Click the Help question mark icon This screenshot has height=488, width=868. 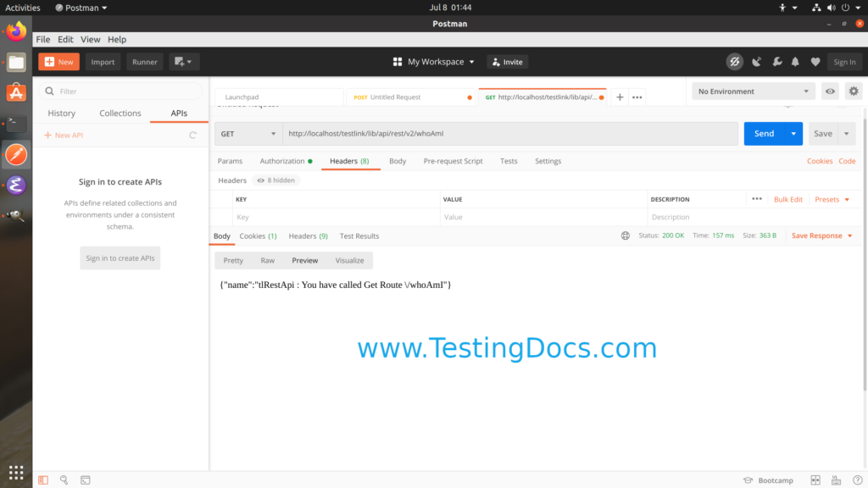(857, 480)
